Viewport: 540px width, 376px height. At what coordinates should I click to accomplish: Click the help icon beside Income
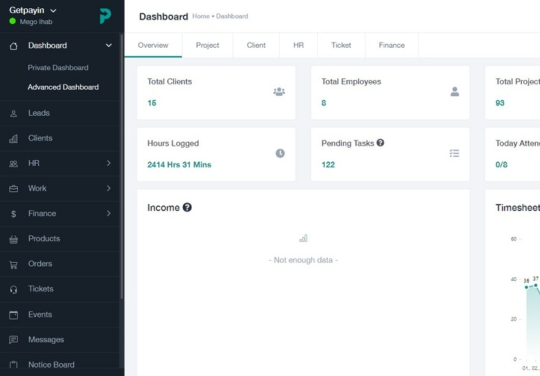coord(187,207)
